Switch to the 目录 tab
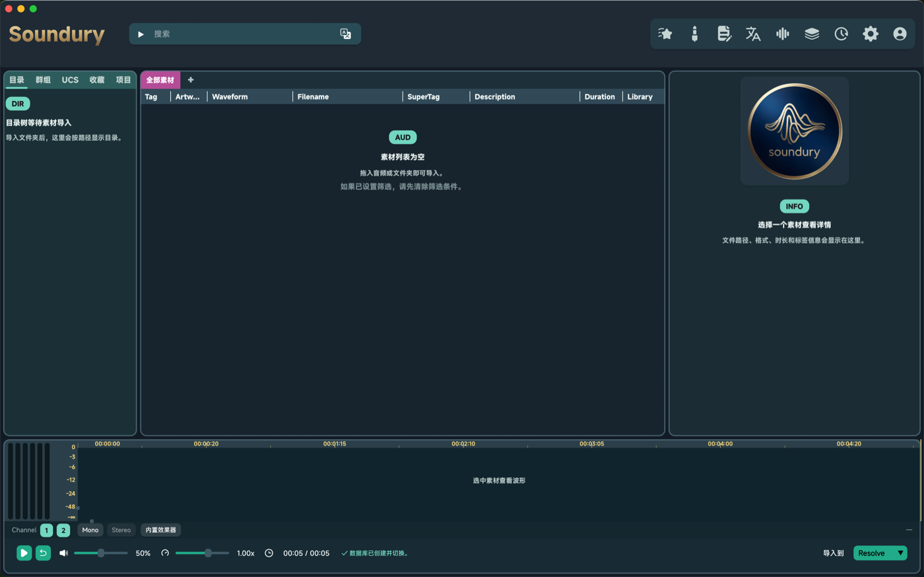This screenshot has width=924, height=577. pyautogui.click(x=16, y=80)
